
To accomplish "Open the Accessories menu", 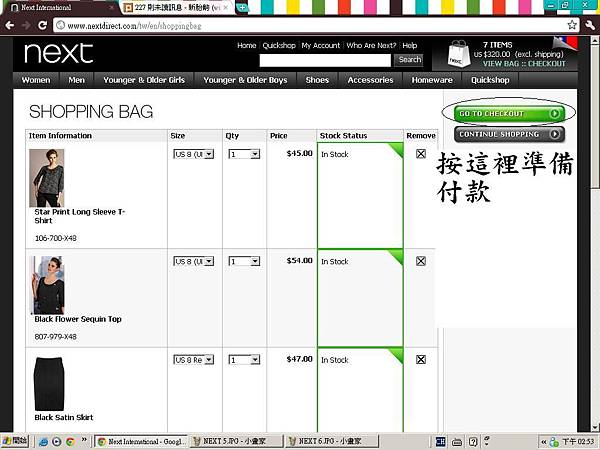I will [x=370, y=80].
